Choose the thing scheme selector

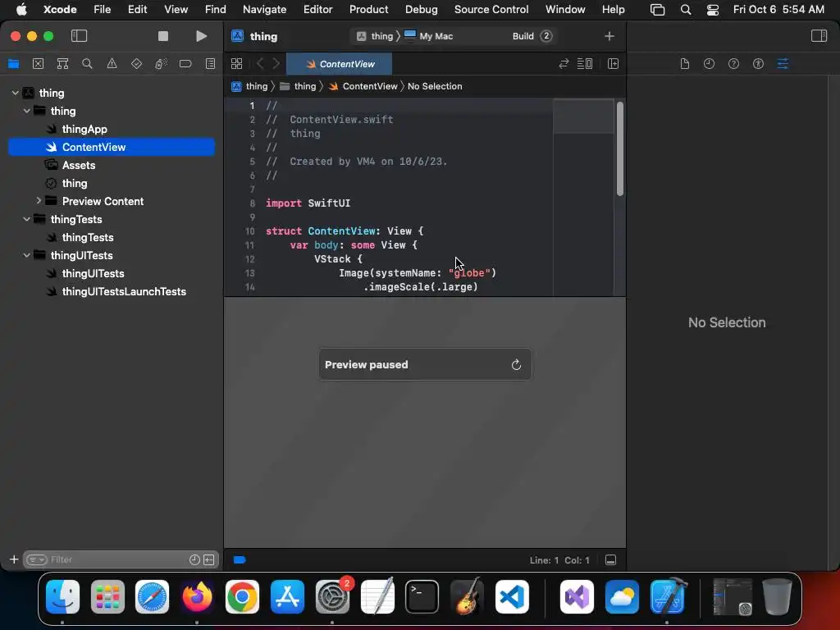click(x=375, y=36)
